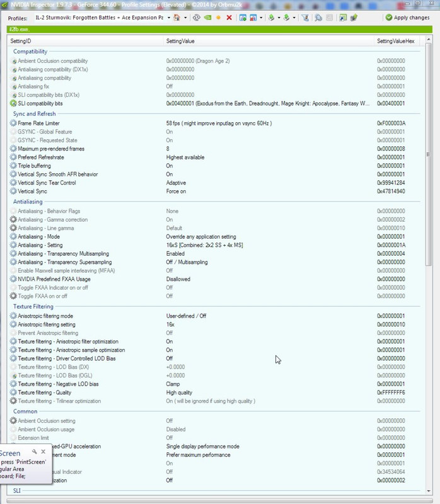The height and width of the screenshot is (504, 440).
Task: Click gear icon beside Anisotropic filtering setting
Action: click(13, 324)
